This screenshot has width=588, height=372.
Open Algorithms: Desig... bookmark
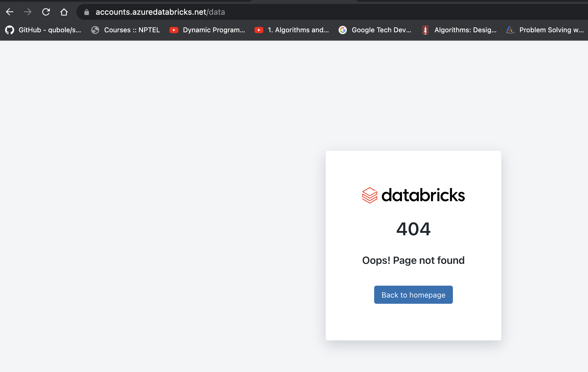click(x=465, y=30)
